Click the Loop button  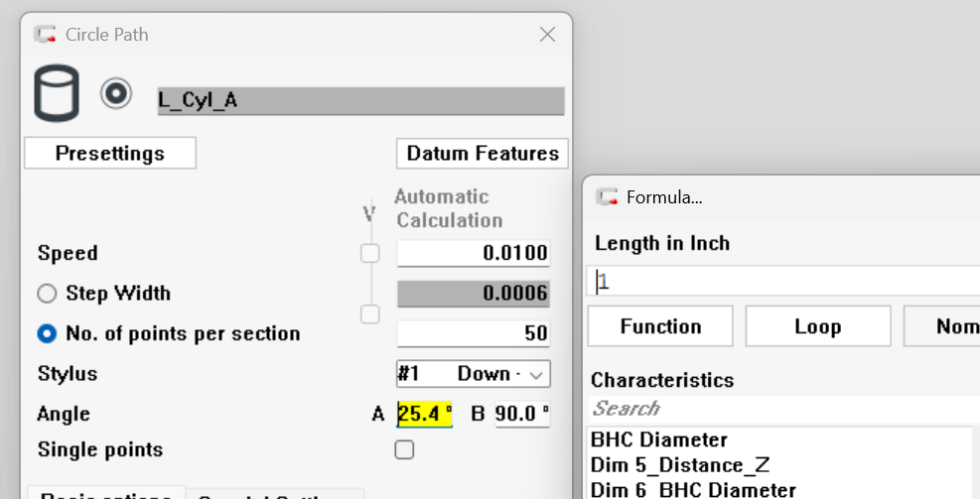(x=817, y=326)
